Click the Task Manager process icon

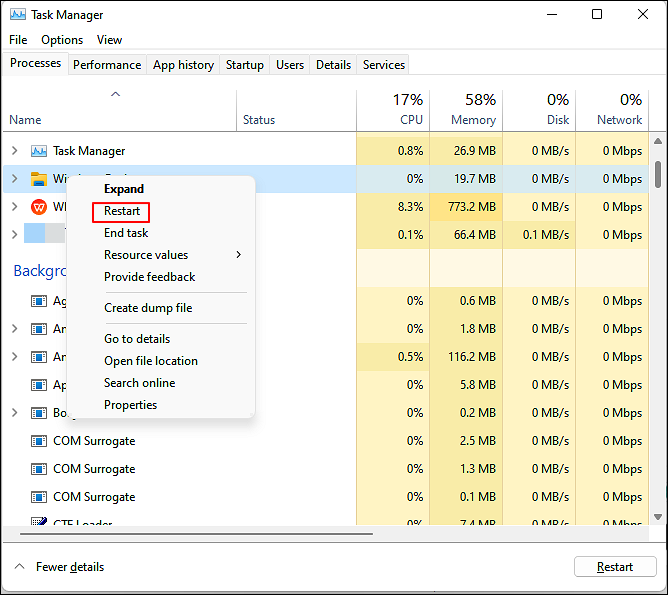pyautogui.click(x=39, y=151)
